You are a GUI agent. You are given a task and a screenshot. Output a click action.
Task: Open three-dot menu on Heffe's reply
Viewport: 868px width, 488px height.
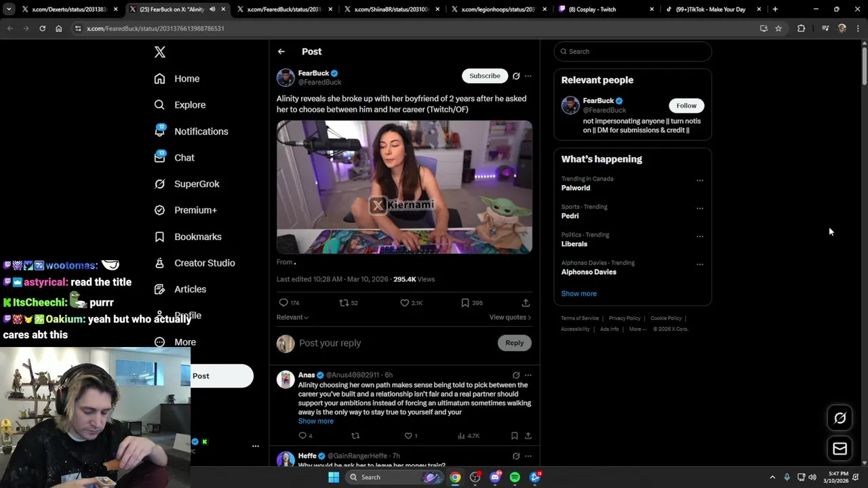(x=528, y=456)
